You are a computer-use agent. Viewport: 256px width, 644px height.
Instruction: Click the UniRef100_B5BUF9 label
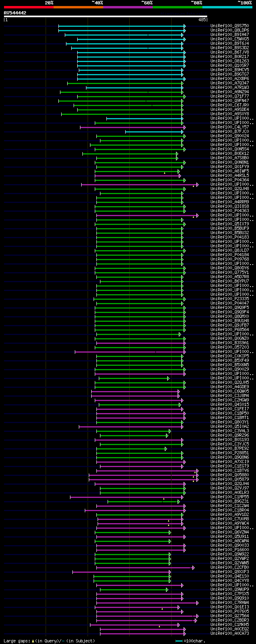coord(230,229)
